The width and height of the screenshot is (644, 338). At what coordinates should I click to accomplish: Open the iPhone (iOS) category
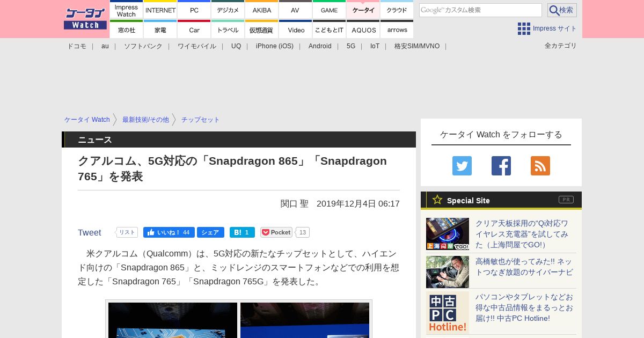[275, 46]
